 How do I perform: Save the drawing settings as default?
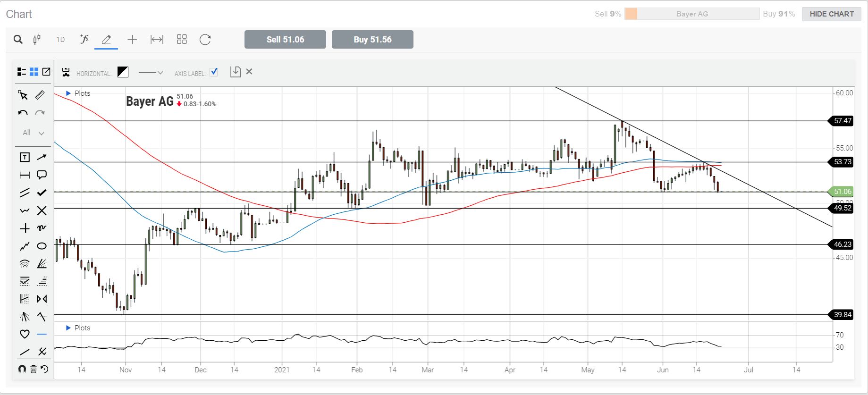(x=236, y=72)
